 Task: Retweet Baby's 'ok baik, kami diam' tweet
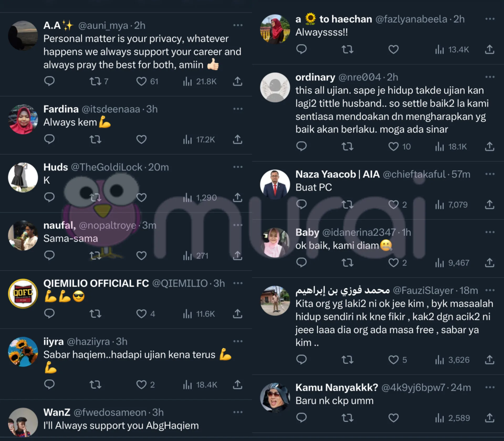point(348,263)
